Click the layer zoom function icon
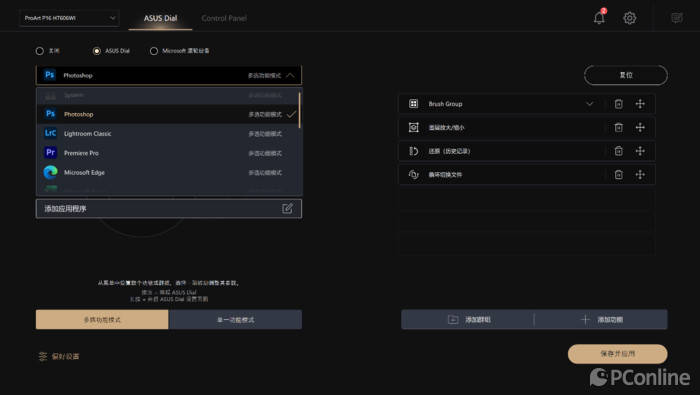This screenshot has width=700, height=395. click(x=413, y=128)
